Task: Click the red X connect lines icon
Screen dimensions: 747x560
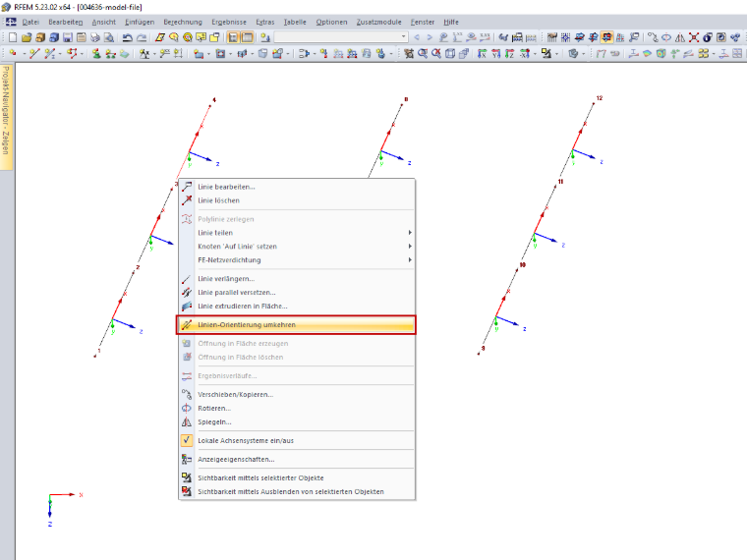Action: 694,37
